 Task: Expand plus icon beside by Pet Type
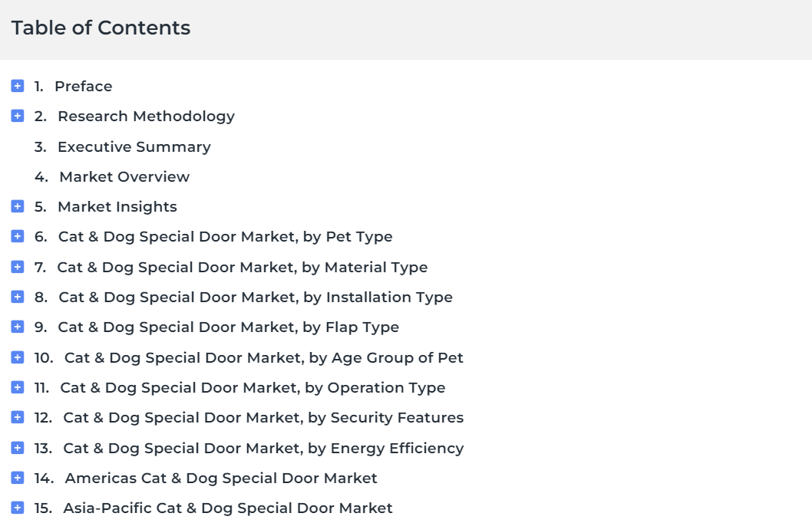pos(18,236)
